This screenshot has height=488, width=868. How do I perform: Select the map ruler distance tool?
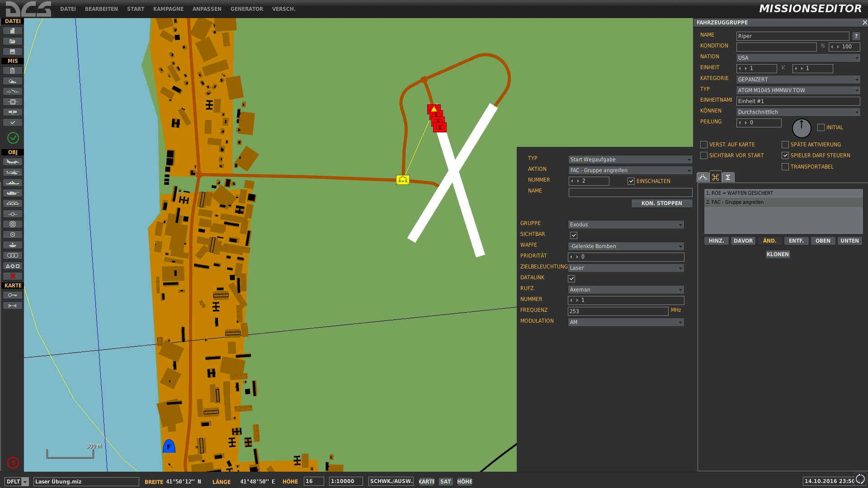(13, 306)
